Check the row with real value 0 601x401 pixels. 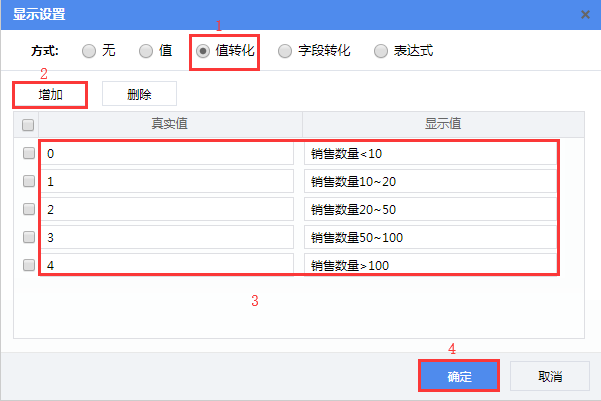pos(28,154)
